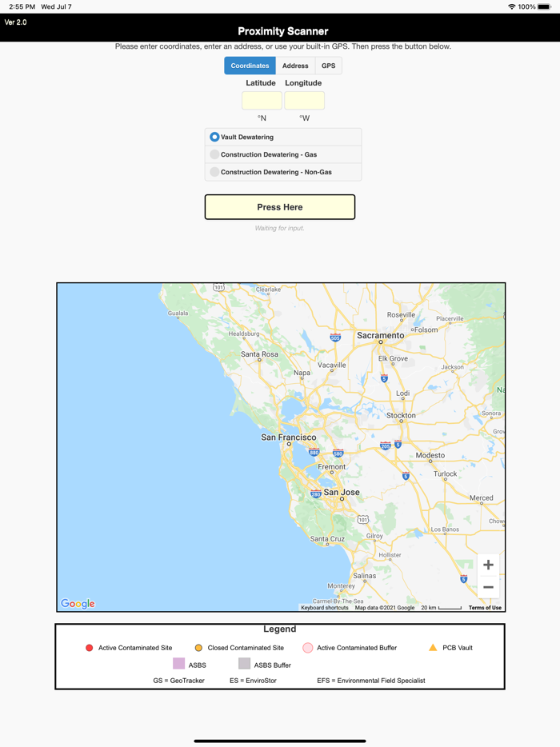
Task: Click the Interstate 505 shield on map
Action: point(335,338)
